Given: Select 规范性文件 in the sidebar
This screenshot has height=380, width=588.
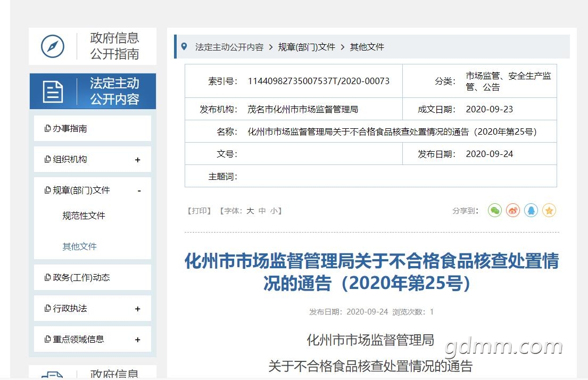Looking at the screenshot, I should click(x=84, y=216).
